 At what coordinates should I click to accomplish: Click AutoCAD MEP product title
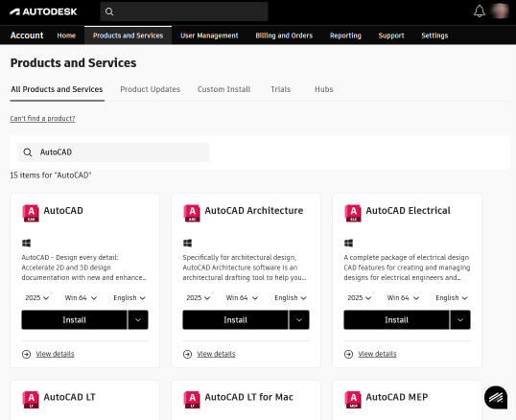[397, 397]
